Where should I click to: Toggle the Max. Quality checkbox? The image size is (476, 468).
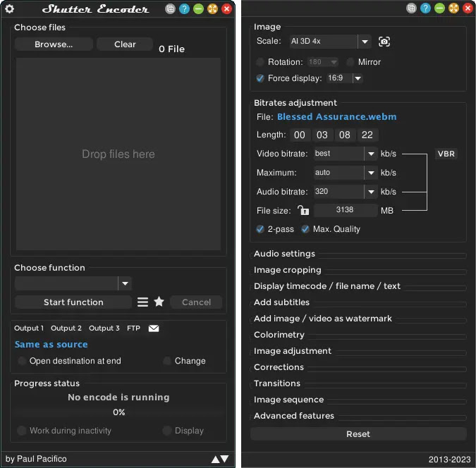click(305, 229)
